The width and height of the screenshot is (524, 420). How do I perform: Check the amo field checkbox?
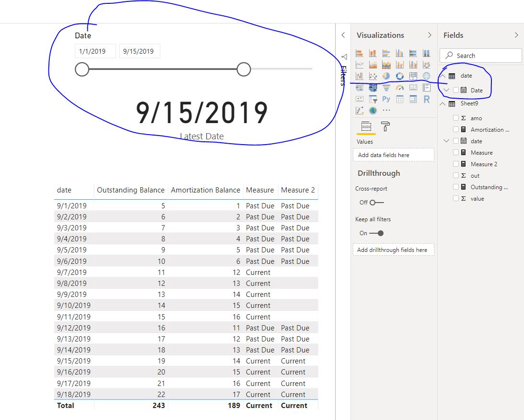456,118
